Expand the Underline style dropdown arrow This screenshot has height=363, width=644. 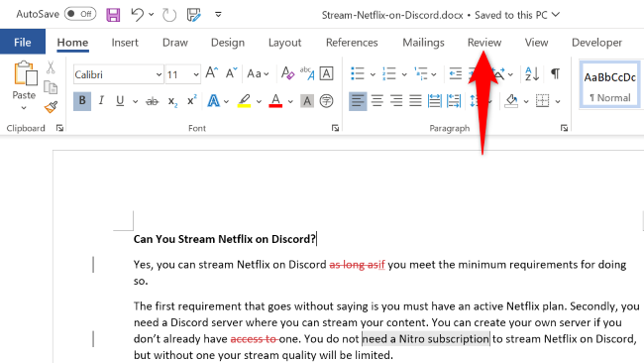[x=135, y=101]
